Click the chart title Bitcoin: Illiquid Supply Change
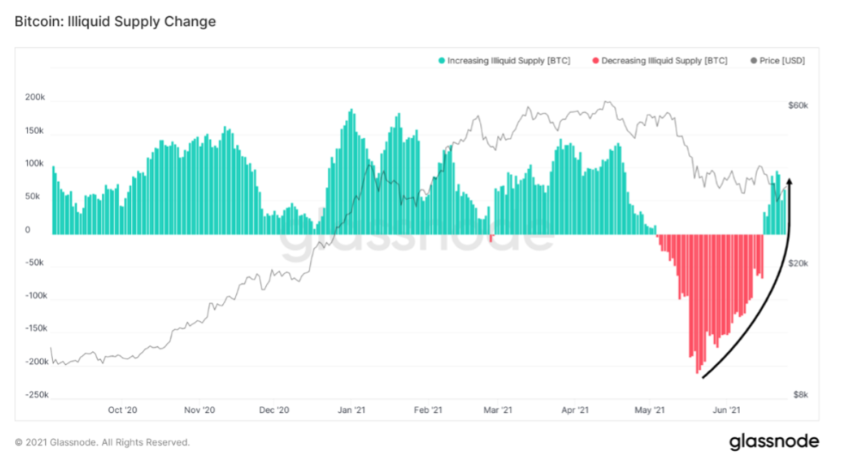 [x=115, y=22]
